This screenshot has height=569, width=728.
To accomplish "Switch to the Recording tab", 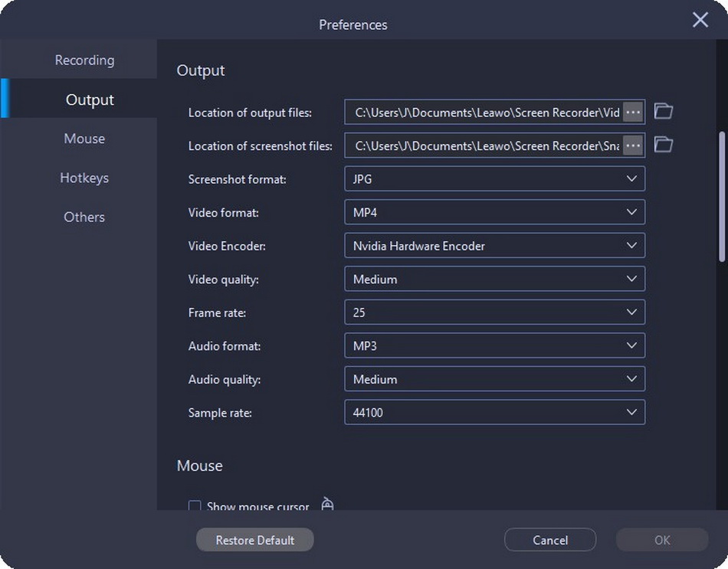I will pyautogui.click(x=84, y=59).
